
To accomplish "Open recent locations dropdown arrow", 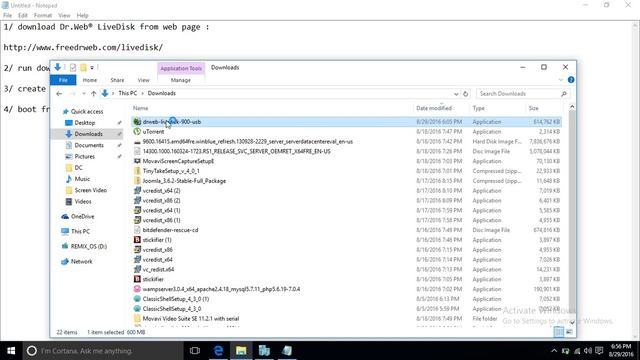I will click(84, 93).
